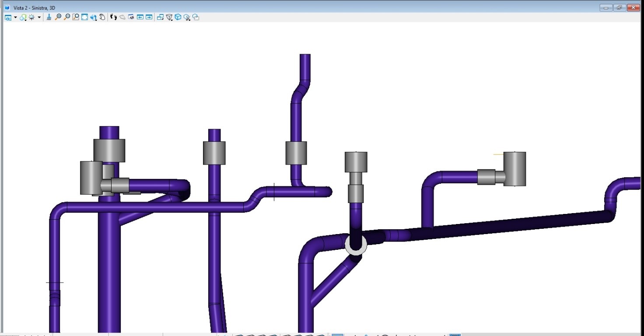Go to View Next
Image resolution: width=644 pixels, height=336 pixels.
point(149,17)
